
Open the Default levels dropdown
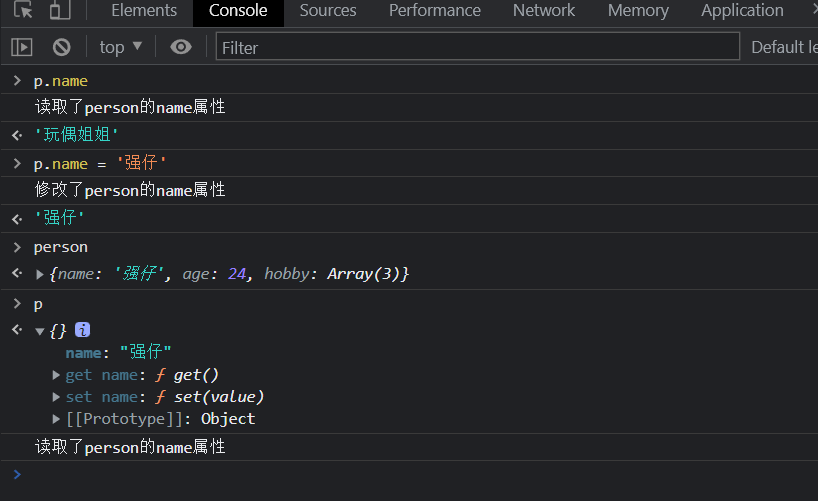click(x=783, y=47)
